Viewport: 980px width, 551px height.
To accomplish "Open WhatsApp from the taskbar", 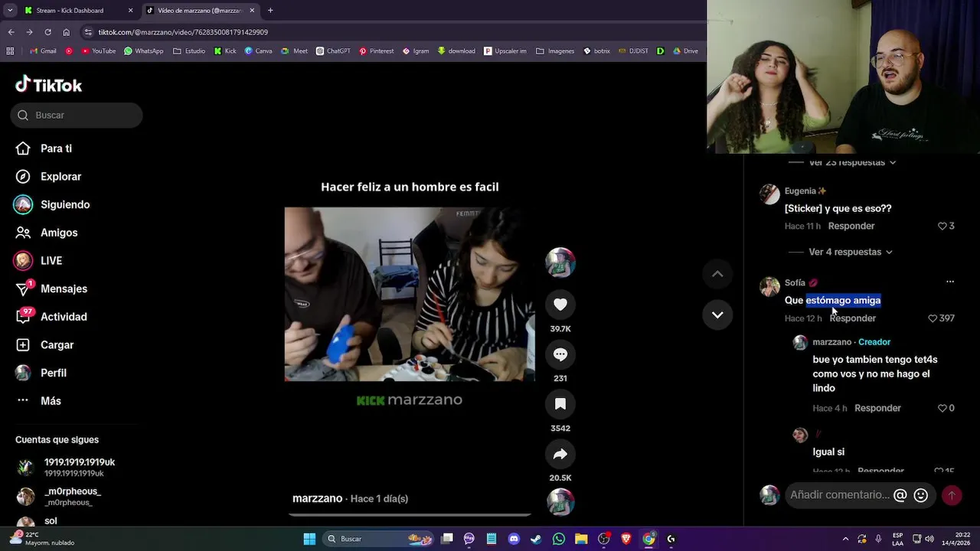I will (559, 539).
